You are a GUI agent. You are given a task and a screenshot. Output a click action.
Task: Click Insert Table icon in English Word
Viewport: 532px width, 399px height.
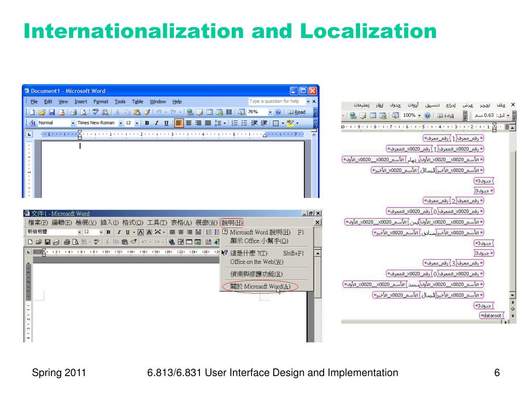pos(210,112)
